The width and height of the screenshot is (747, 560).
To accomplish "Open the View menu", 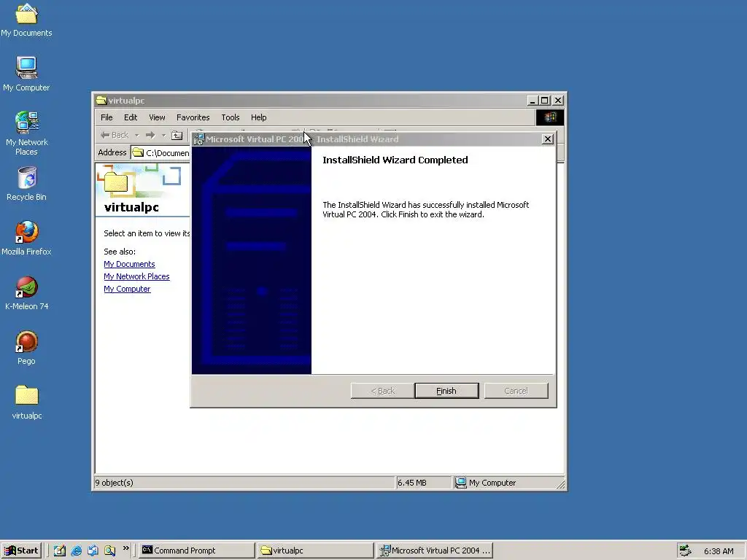I will coord(157,117).
